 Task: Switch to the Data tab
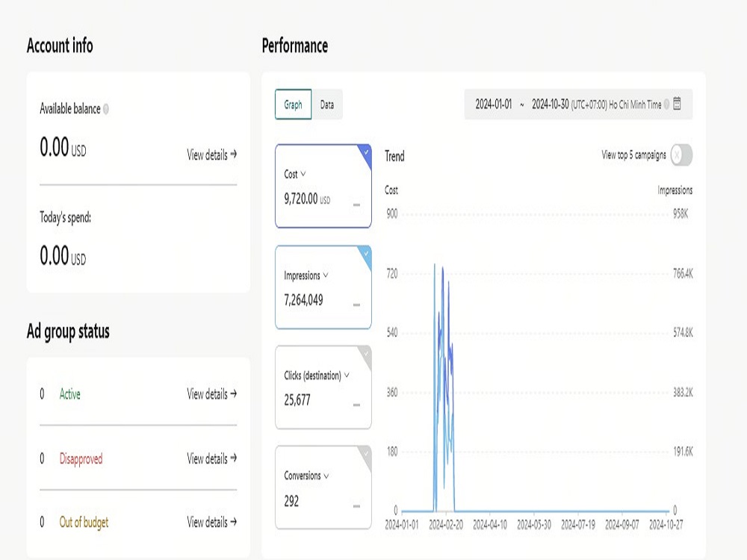click(x=327, y=105)
